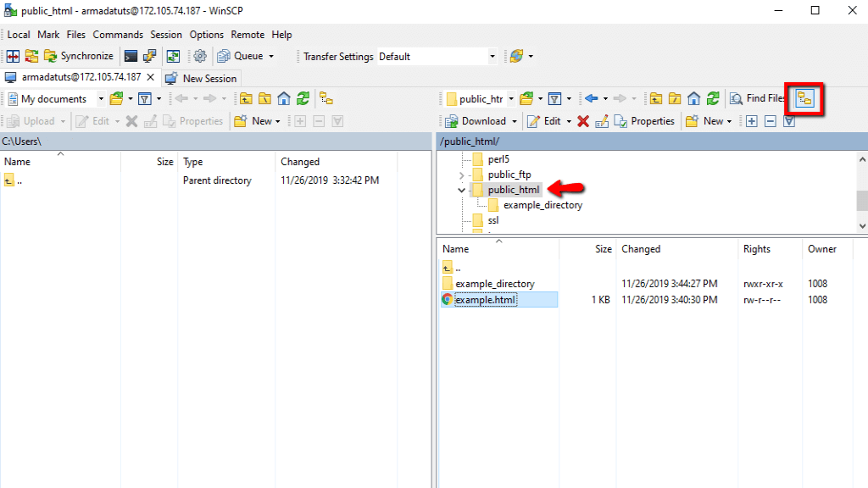Click the remote Edit button
The height and width of the screenshot is (488, 868).
[x=545, y=121]
